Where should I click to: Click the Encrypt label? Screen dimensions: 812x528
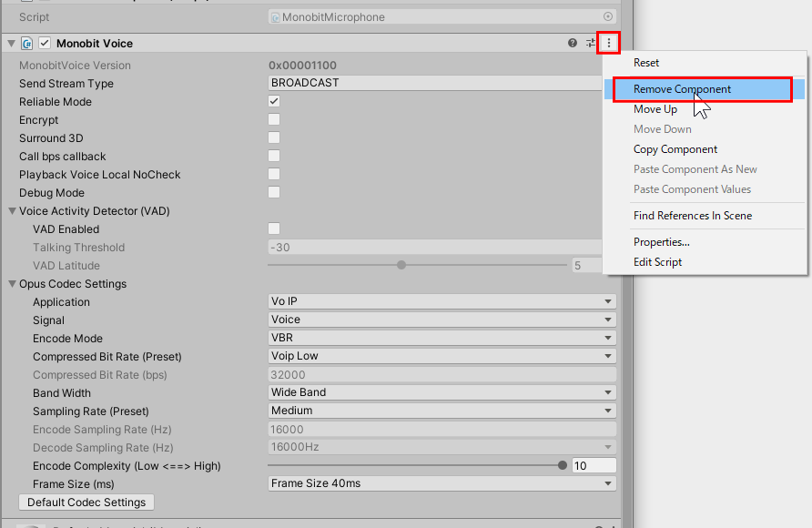click(39, 120)
